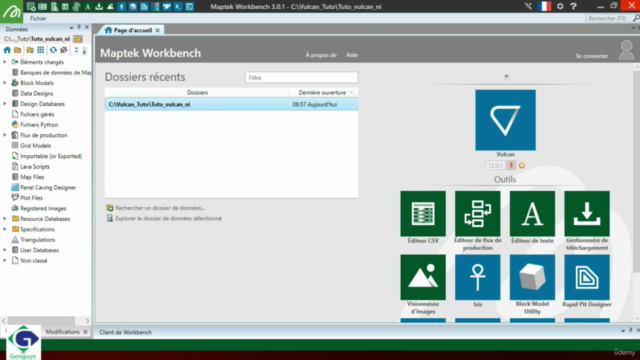640x360 pixels.
Task: Open the Fichier menu
Action: pos(38,18)
